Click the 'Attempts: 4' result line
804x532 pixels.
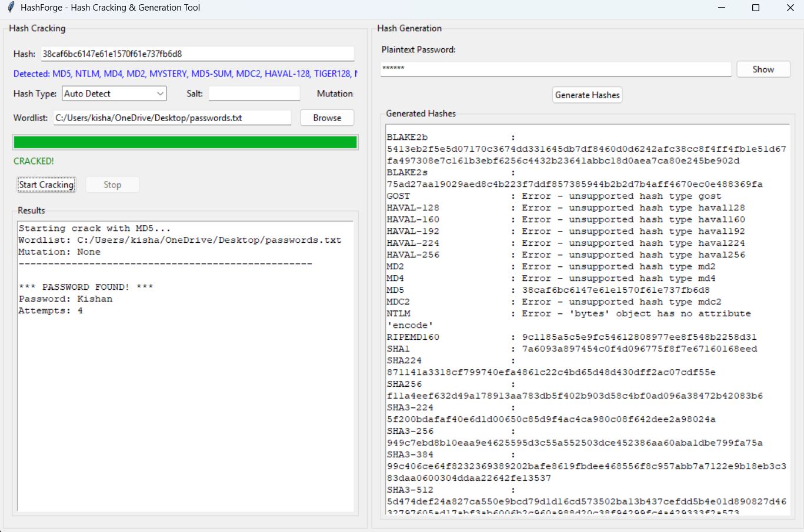(51, 310)
